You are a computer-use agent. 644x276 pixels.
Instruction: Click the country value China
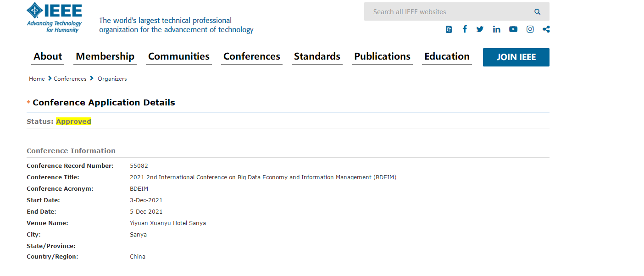pyautogui.click(x=138, y=257)
